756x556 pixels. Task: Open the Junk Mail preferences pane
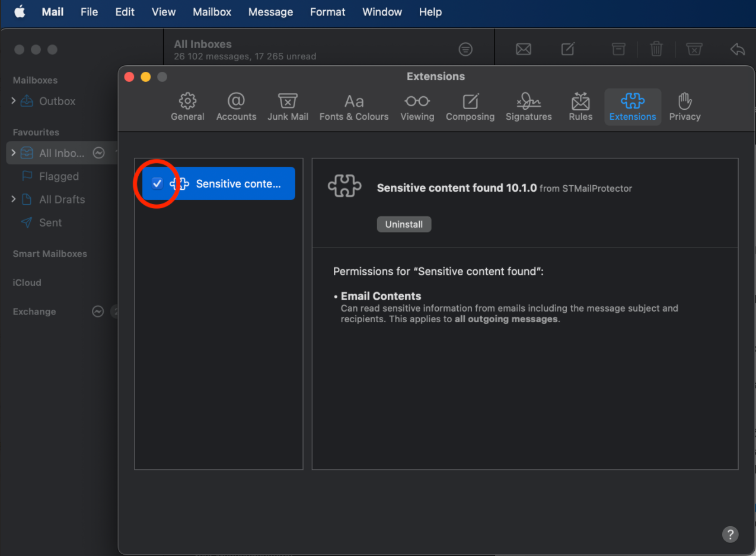[288, 107]
